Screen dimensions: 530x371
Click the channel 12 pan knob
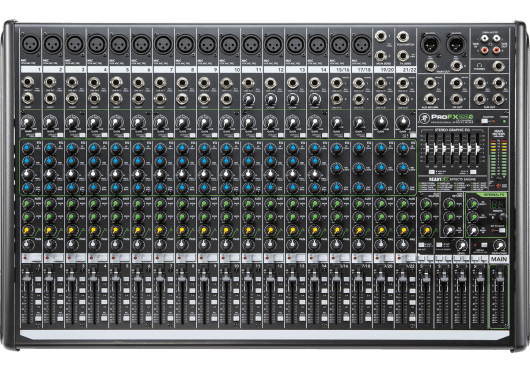coord(270,244)
